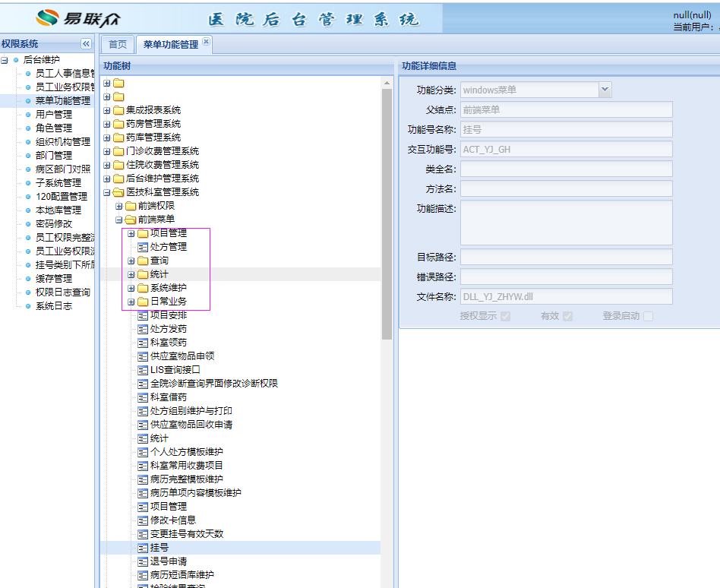This screenshot has width=720, height=588.
Task: Open 组织机构管理 in sidebar
Action: 63,142
